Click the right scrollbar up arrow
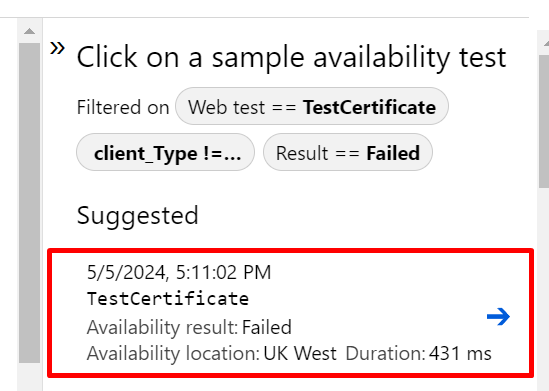 pos(545,43)
